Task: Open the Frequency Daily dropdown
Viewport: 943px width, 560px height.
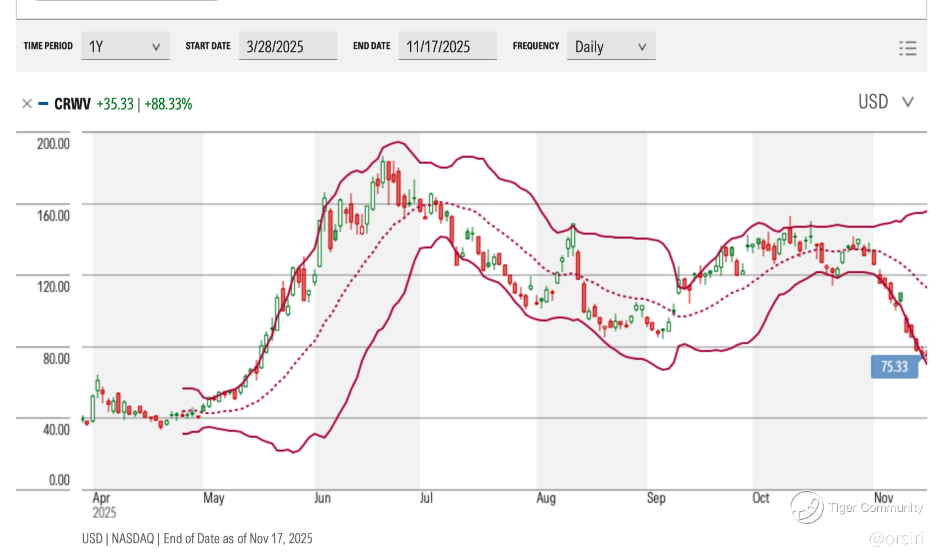Action: pyautogui.click(x=611, y=46)
